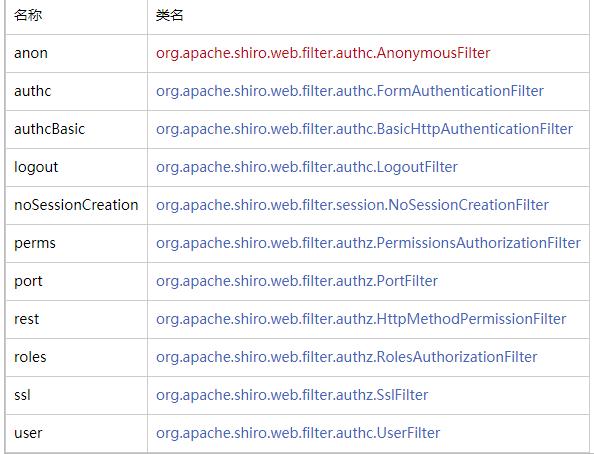Click the 名称 column header
The width and height of the screenshot is (594, 454).
(28, 15)
